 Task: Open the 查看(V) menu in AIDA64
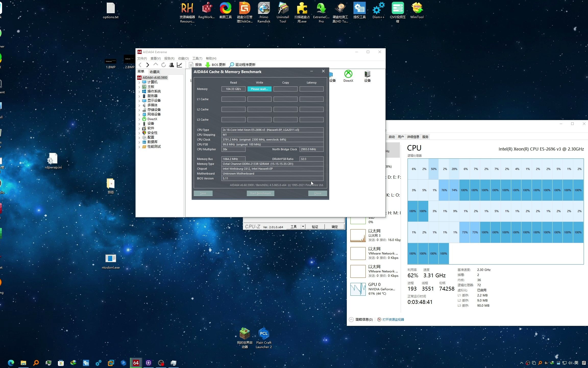click(x=155, y=59)
